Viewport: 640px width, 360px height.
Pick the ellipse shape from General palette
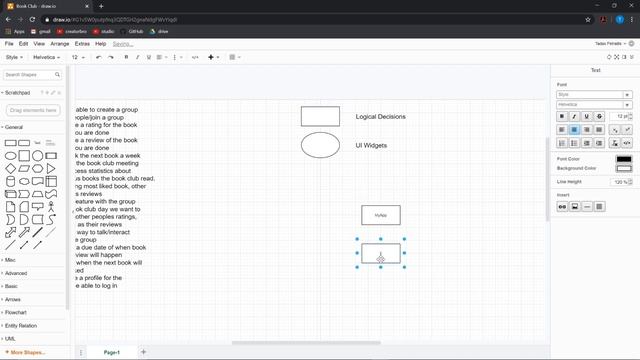pyautogui.click(x=11, y=156)
